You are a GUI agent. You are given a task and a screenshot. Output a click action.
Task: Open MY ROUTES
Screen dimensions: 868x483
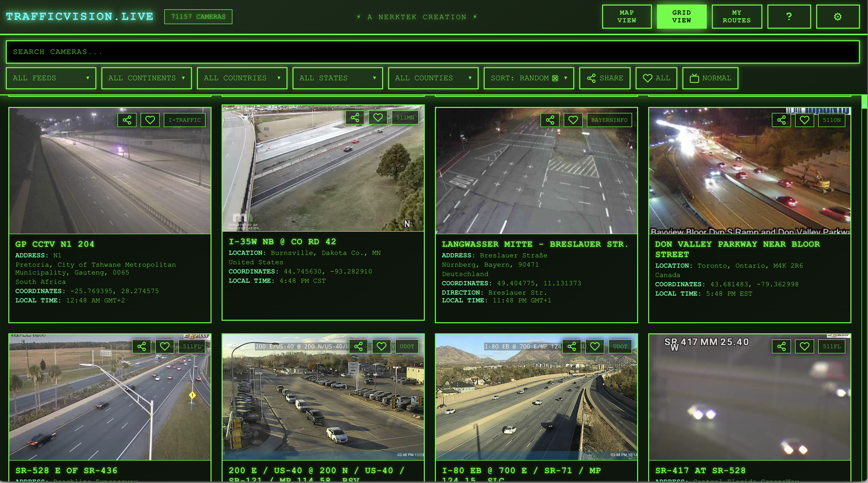point(737,16)
